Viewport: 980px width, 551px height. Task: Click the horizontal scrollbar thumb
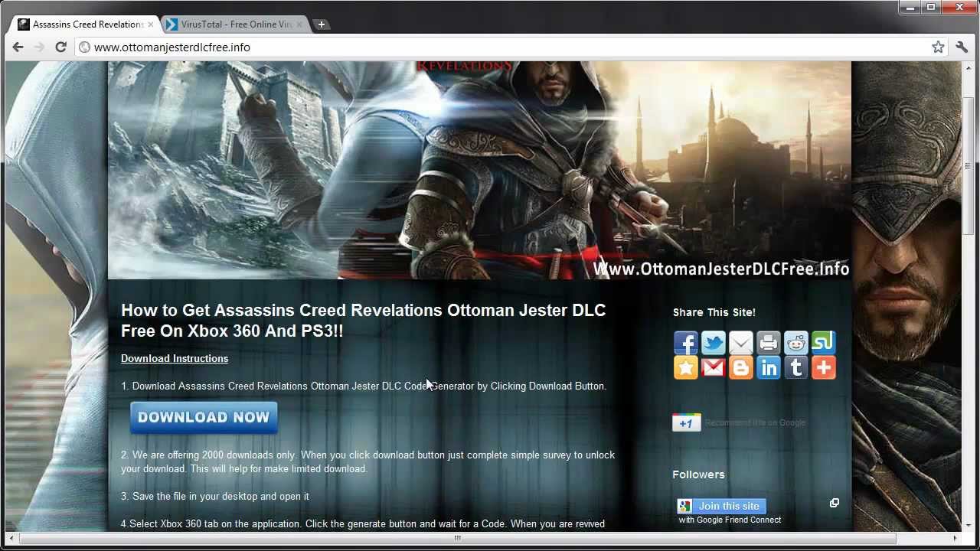click(458, 538)
